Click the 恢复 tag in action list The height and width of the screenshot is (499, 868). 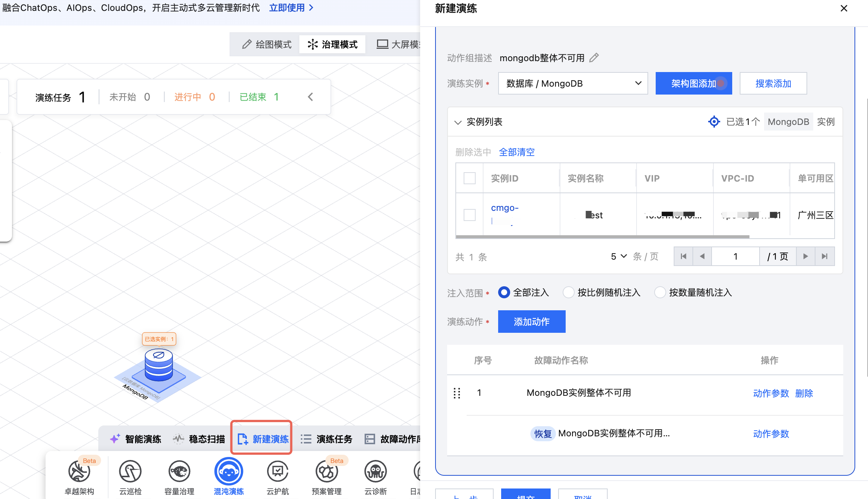(543, 434)
